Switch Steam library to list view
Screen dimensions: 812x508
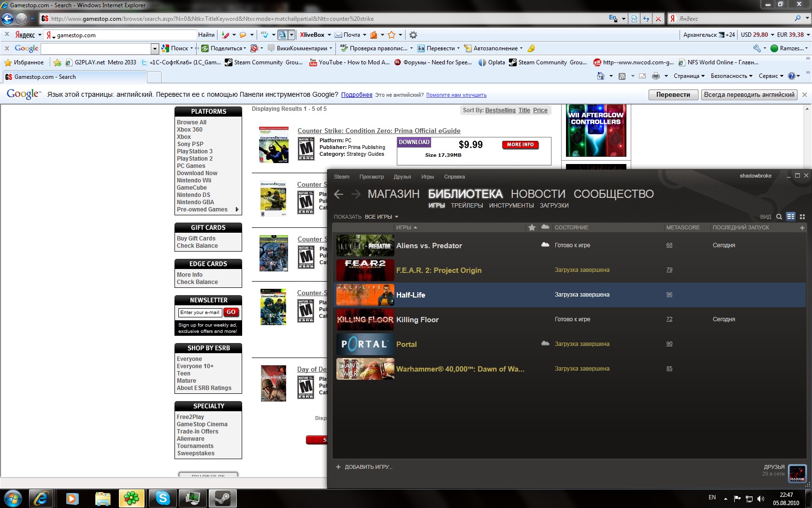pyautogui.click(x=791, y=217)
